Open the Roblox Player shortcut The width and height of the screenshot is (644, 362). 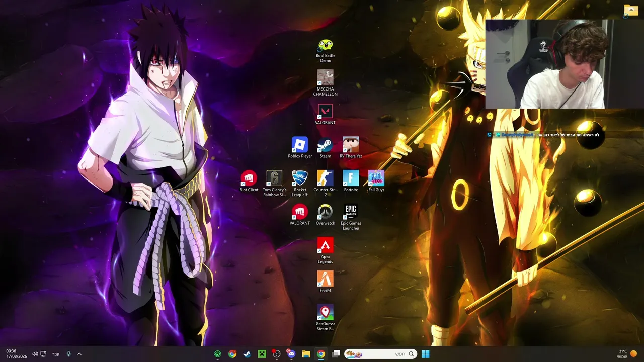pyautogui.click(x=300, y=148)
